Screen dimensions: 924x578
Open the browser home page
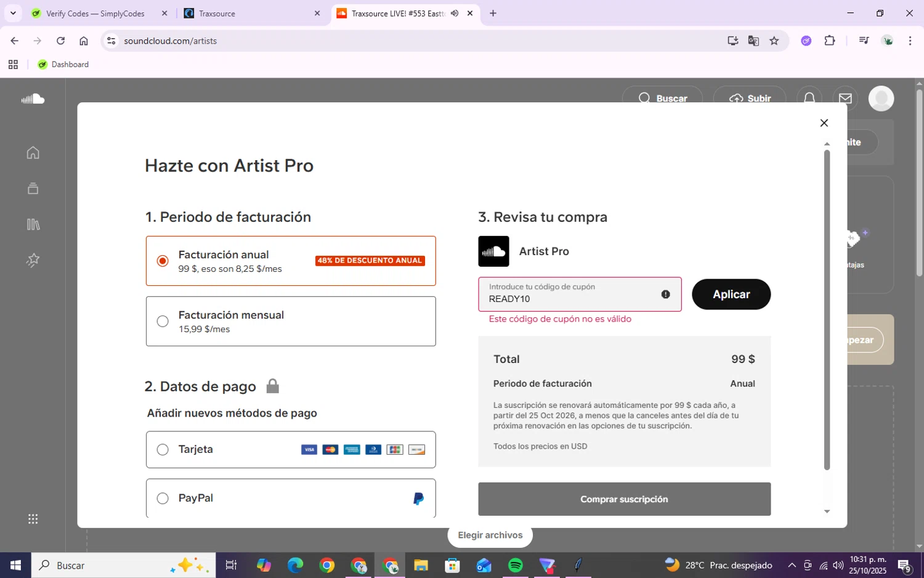coord(84,41)
